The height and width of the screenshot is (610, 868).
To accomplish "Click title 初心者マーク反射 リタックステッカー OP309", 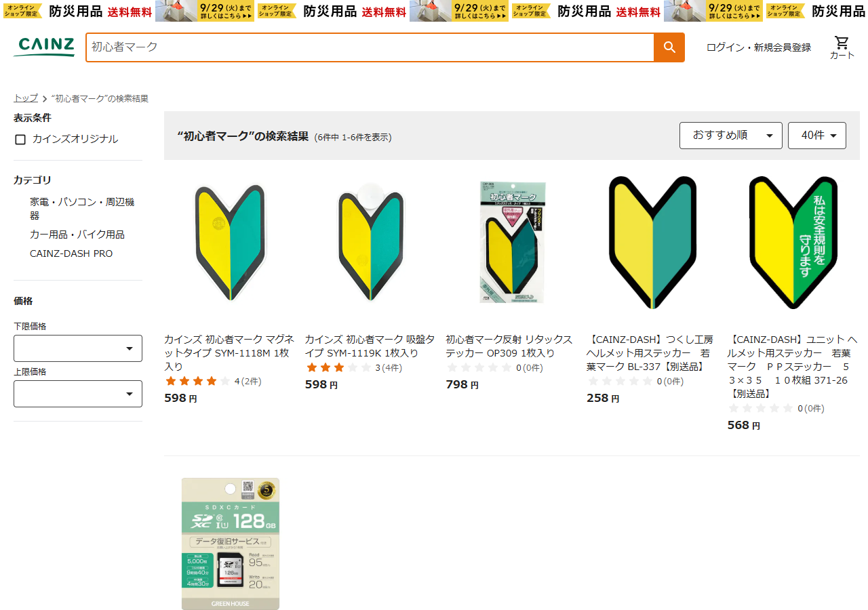I will click(509, 346).
